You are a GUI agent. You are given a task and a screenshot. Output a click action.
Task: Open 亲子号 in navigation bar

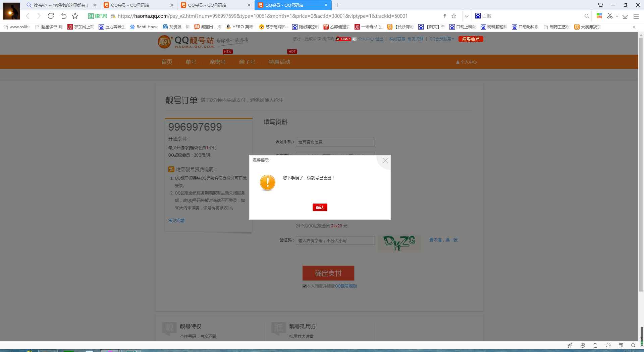(x=247, y=62)
